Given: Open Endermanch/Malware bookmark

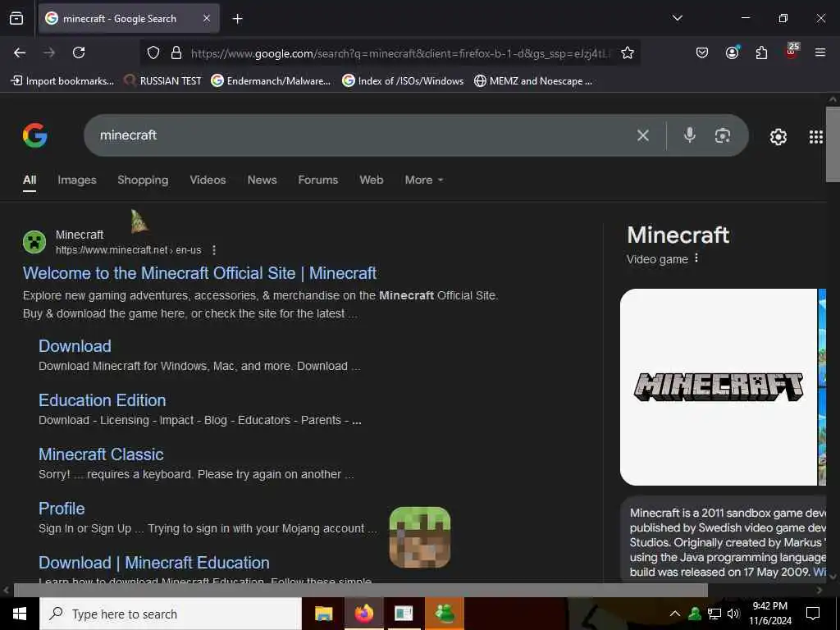Looking at the screenshot, I should [x=271, y=81].
